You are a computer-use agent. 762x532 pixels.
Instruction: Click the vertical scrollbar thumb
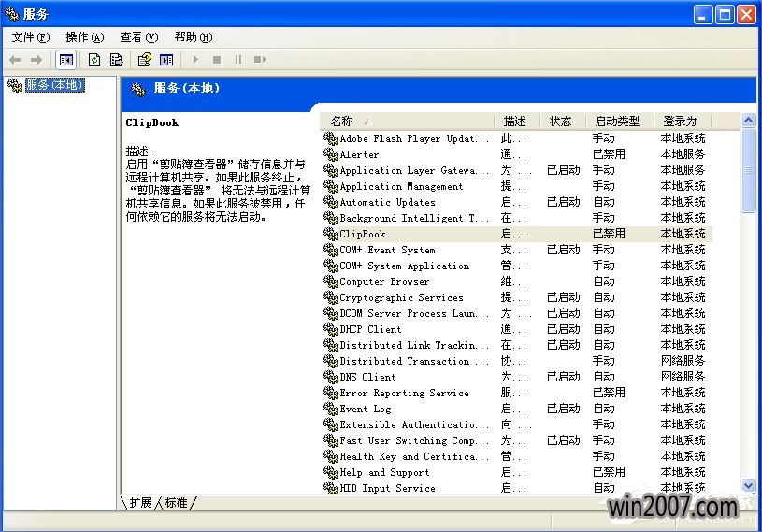[748, 169]
